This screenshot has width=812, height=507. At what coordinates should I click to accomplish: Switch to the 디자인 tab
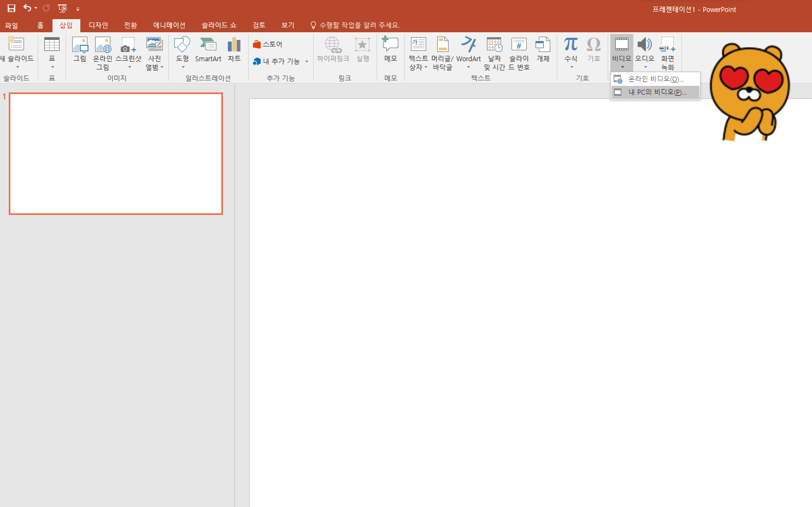(x=98, y=25)
